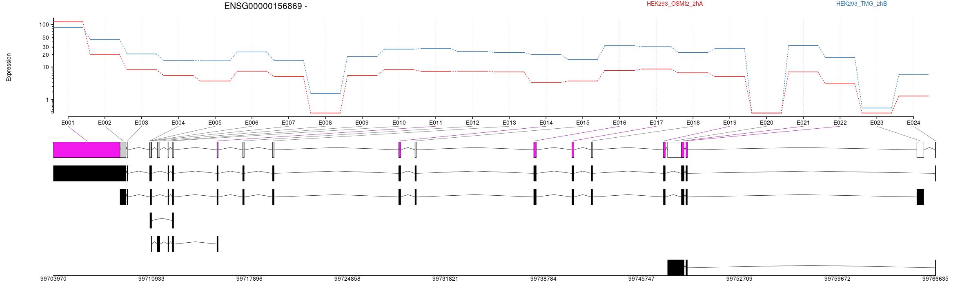Select the wide white exon box between magenta exons
The height and width of the screenshot is (286, 980).
click(674, 150)
